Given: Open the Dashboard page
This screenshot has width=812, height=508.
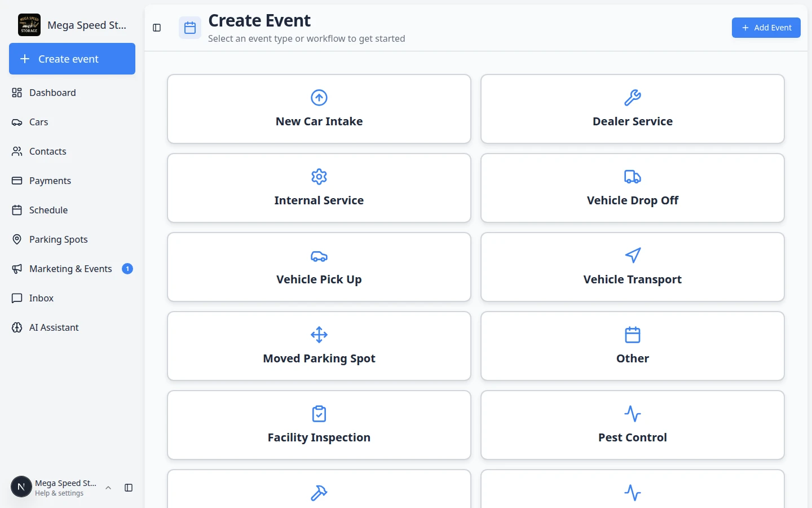Looking at the screenshot, I should [x=72, y=93].
